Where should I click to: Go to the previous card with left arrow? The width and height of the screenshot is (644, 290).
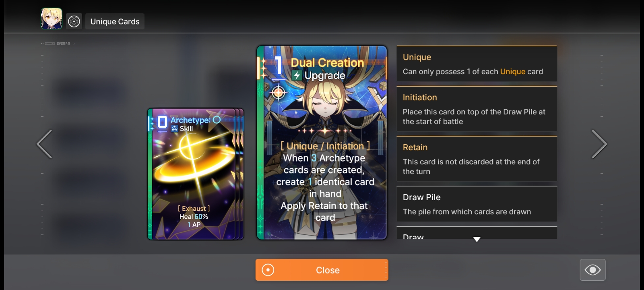[44, 144]
